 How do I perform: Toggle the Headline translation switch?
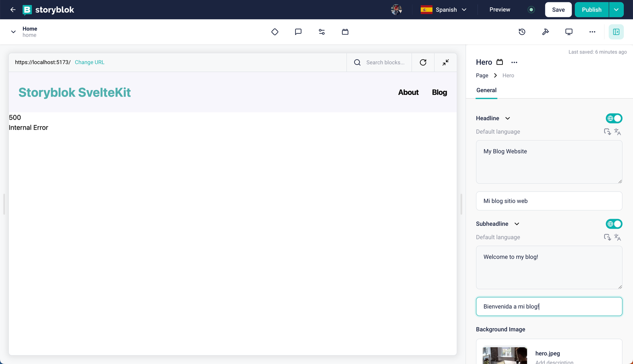(x=614, y=118)
